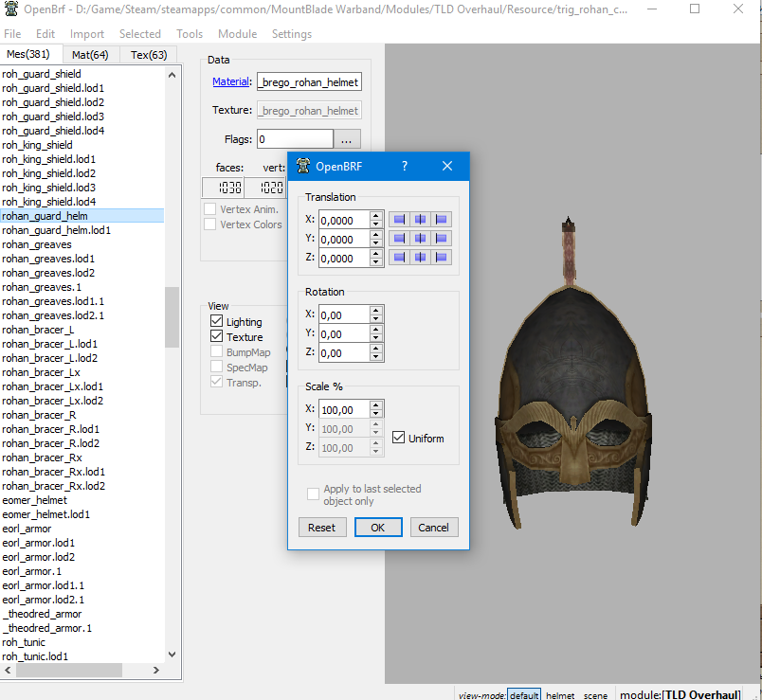Disable the Lighting view checkbox

(216, 322)
